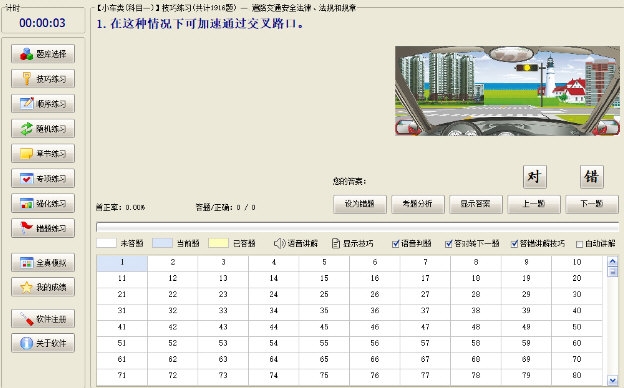Start 技巧练习 with the key icon
The height and width of the screenshot is (388, 624).
coord(43,79)
